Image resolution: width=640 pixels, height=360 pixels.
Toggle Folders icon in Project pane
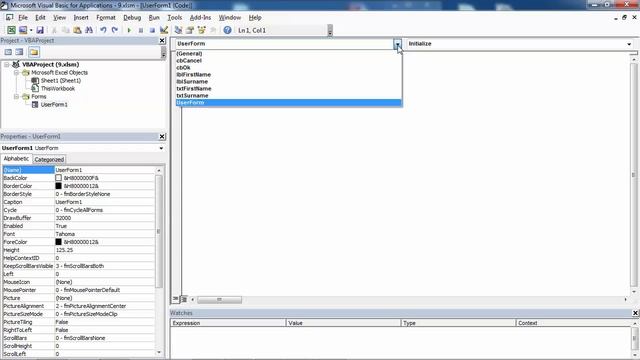[34, 52]
